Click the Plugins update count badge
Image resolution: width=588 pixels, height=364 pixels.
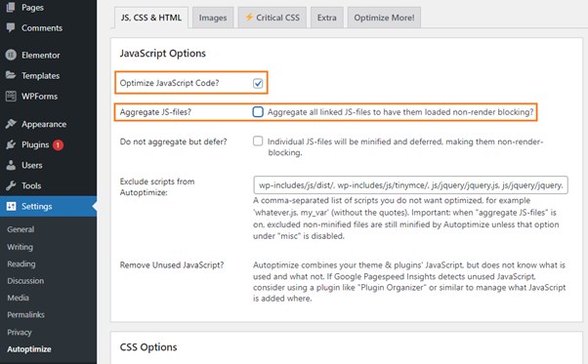click(x=58, y=145)
